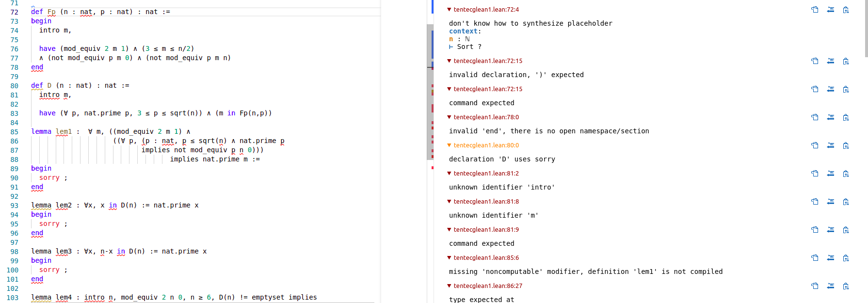Collapse the 81:8 unknown identifier message
This screenshot has width=868, height=303.
click(x=449, y=202)
